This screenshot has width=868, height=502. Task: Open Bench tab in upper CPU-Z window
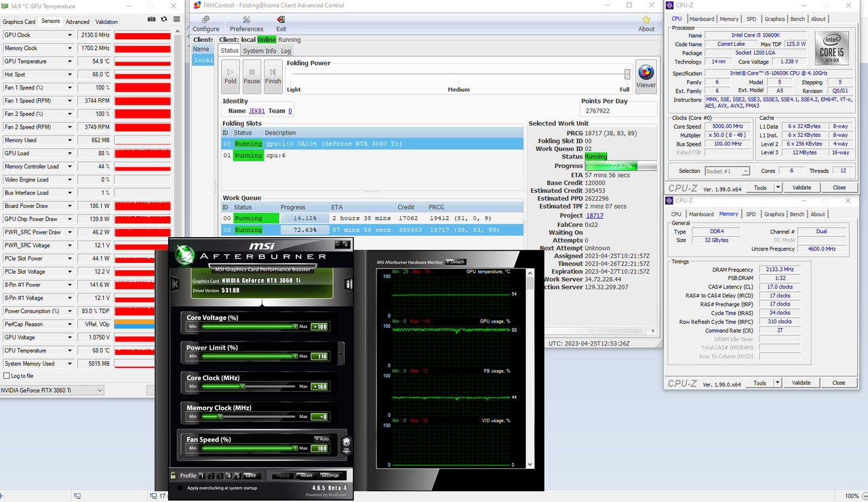point(797,19)
